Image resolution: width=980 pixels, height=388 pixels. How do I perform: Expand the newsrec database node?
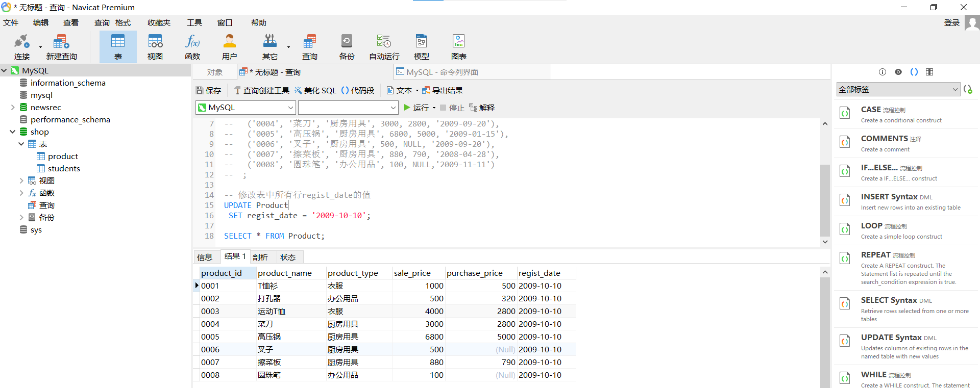13,108
